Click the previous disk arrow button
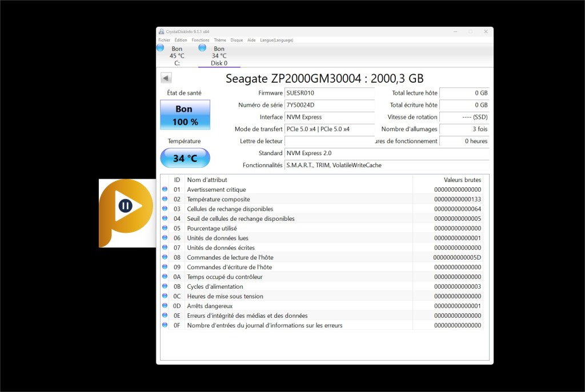The width and height of the screenshot is (585, 392). tap(166, 78)
